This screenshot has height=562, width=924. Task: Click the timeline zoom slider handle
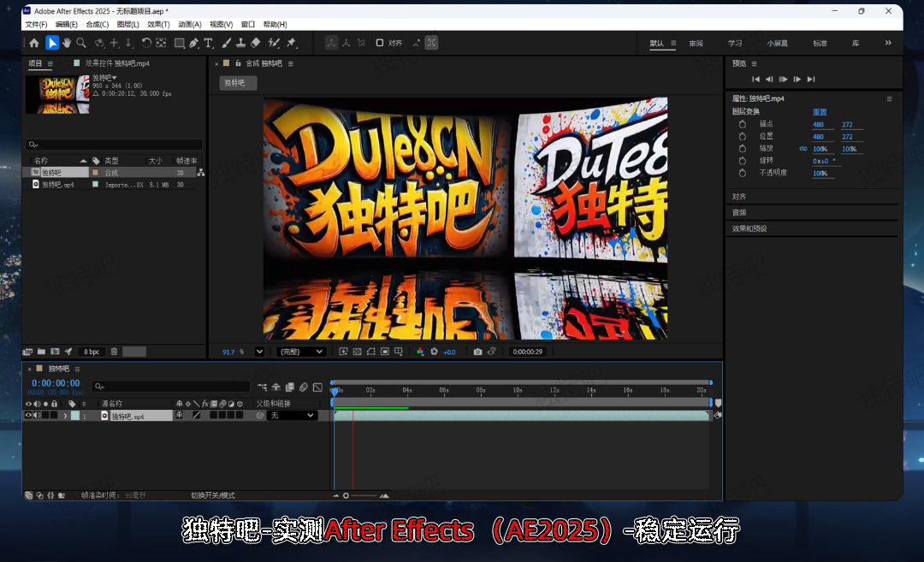(x=346, y=496)
